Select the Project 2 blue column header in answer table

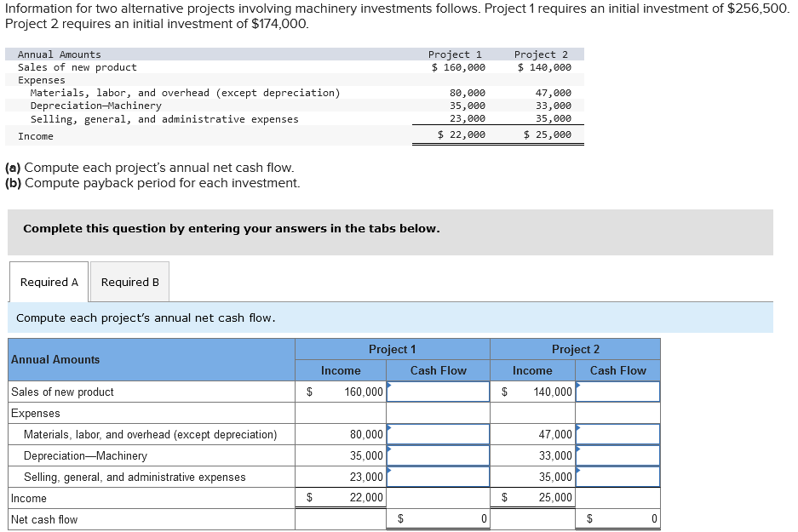(x=576, y=349)
